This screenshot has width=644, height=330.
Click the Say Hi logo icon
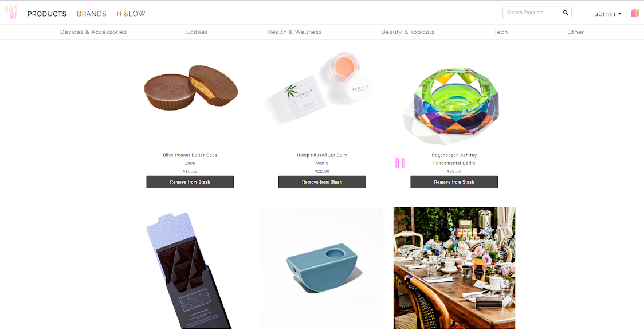click(x=11, y=13)
